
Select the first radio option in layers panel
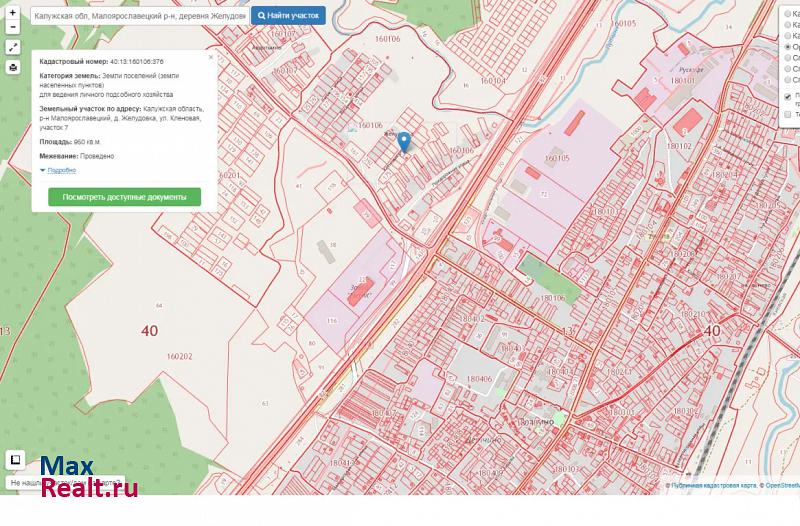tap(789, 14)
